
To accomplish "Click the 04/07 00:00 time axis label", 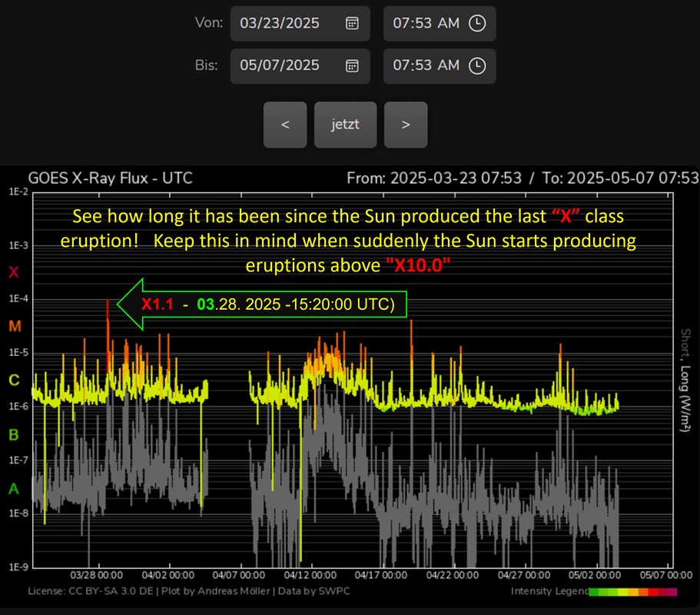I will (x=239, y=575).
